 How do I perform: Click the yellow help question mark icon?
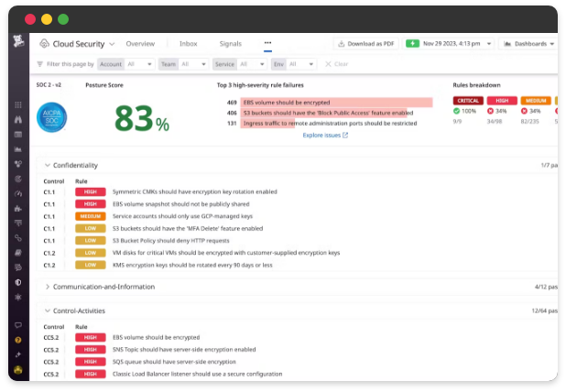point(17,340)
